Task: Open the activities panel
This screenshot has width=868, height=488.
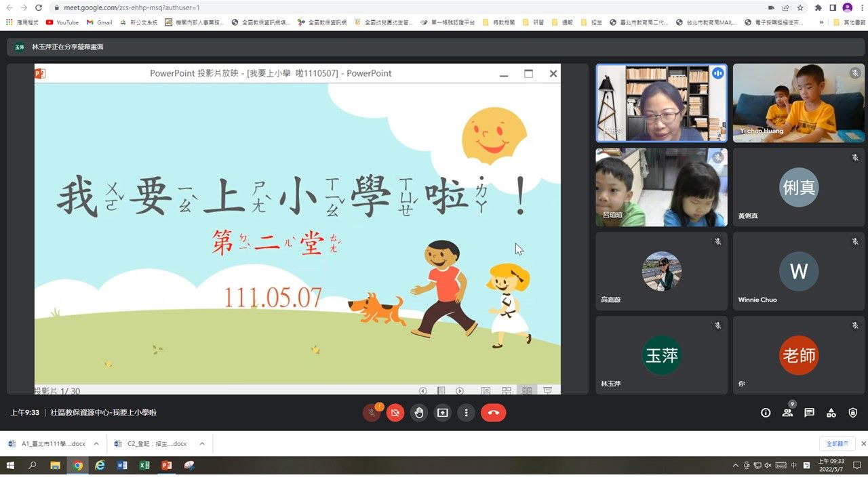Action: 831,412
